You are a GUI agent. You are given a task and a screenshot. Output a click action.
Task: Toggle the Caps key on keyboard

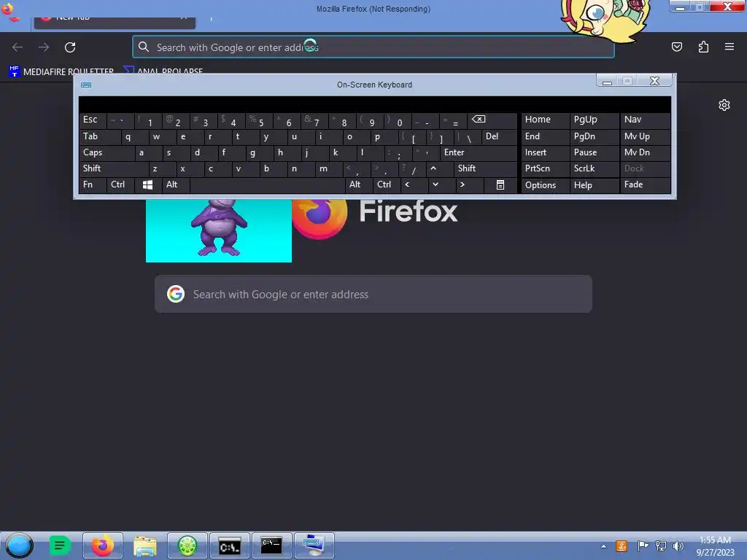pyautogui.click(x=107, y=153)
